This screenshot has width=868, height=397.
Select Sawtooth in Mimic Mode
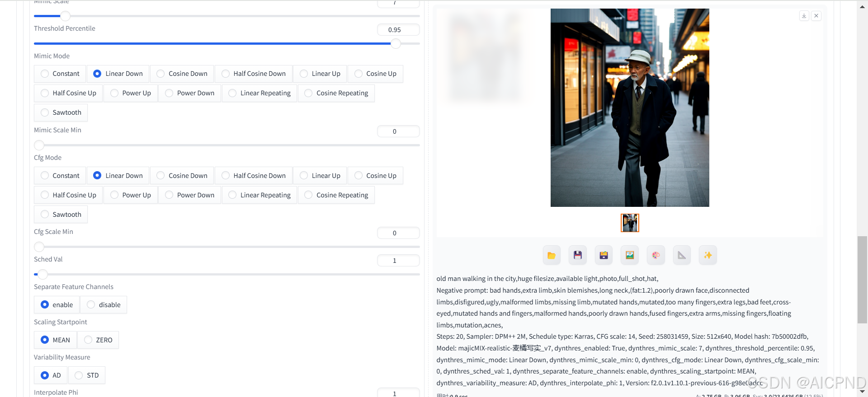click(61, 112)
